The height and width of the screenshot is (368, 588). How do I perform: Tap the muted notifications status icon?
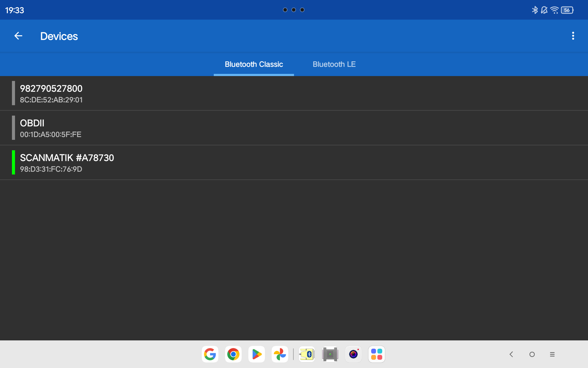coord(544,10)
